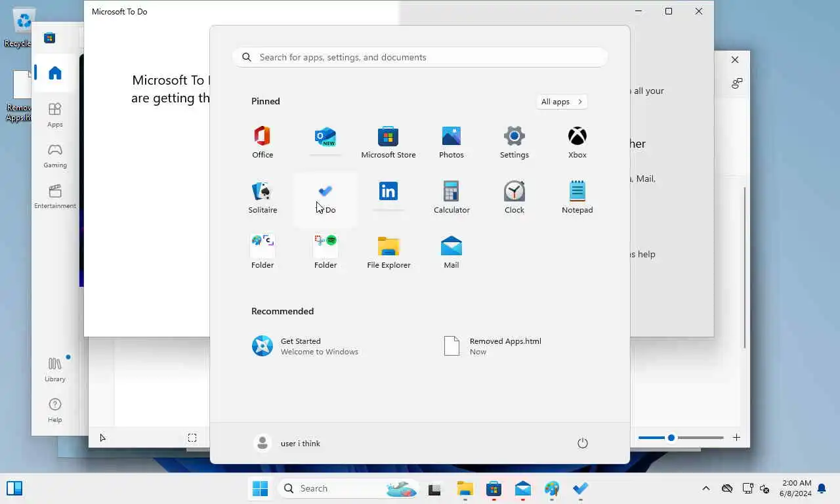840x504 pixels.
Task: Click the cursor position status icon
Action: click(x=102, y=438)
